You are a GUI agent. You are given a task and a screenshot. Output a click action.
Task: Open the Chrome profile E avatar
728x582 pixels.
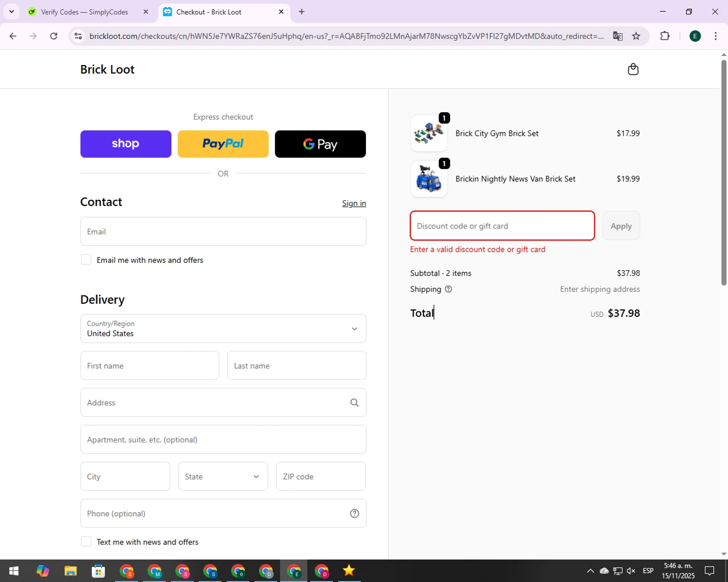tap(695, 36)
